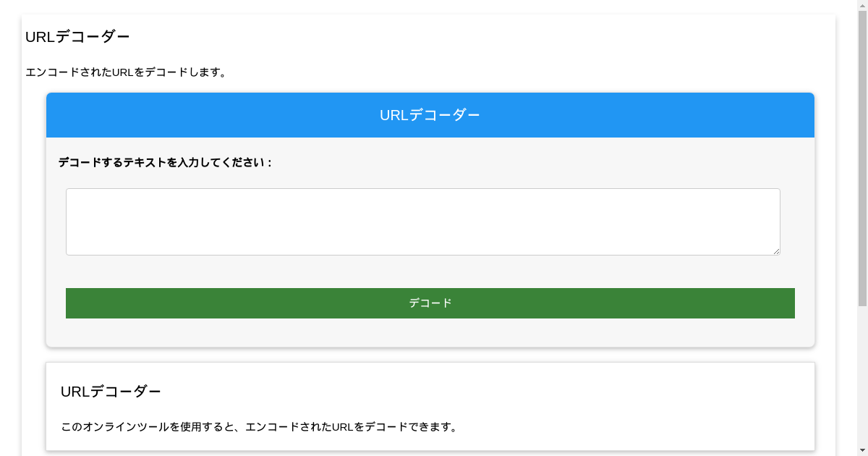This screenshot has height=456, width=868.
Task: Click the textarea resize grip at its corner
Action: click(777, 251)
